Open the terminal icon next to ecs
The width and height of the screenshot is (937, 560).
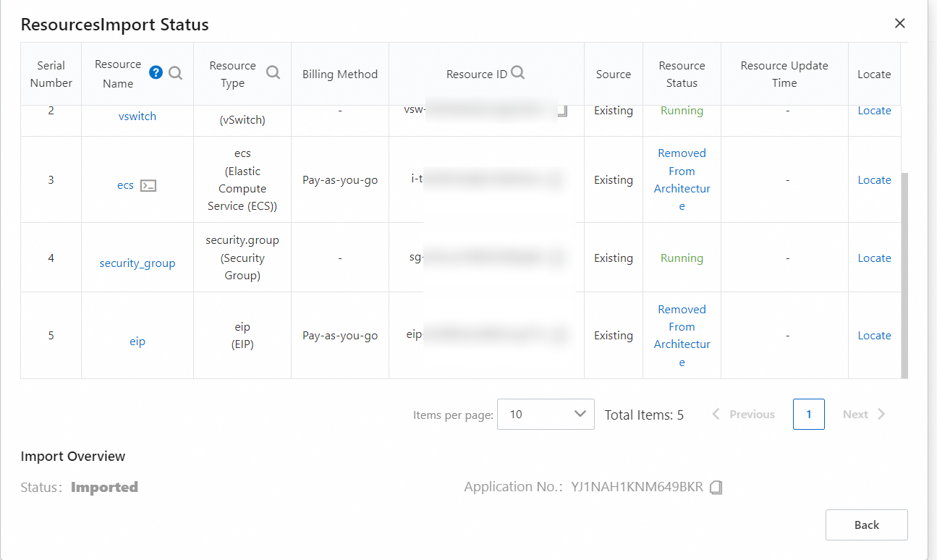pyautogui.click(x=148, y=185)
